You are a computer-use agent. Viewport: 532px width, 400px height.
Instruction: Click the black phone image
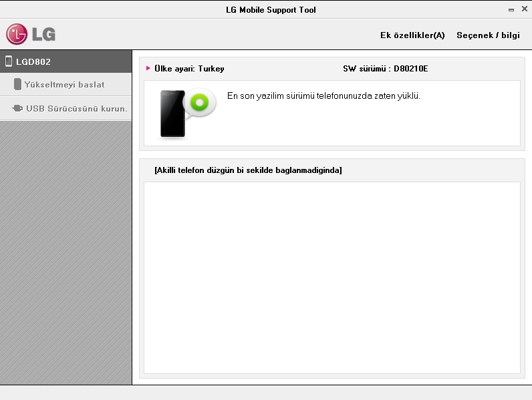click(172, 114)
